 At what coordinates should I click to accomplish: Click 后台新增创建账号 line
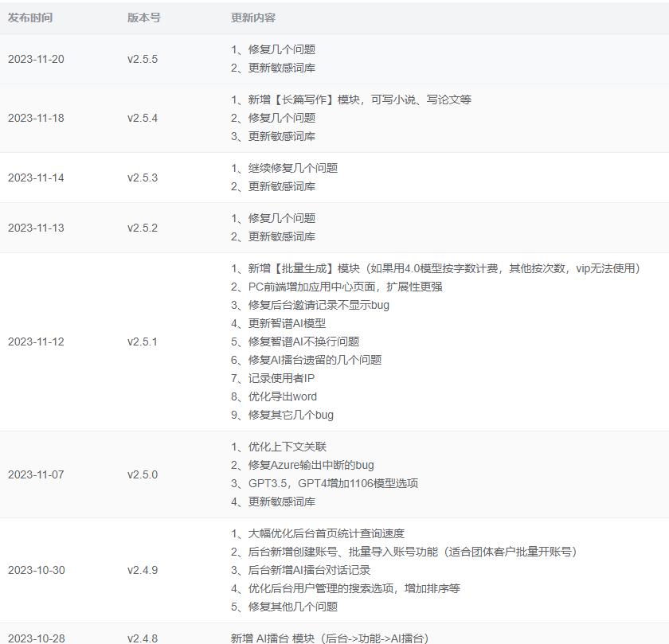tap(404, 552)
